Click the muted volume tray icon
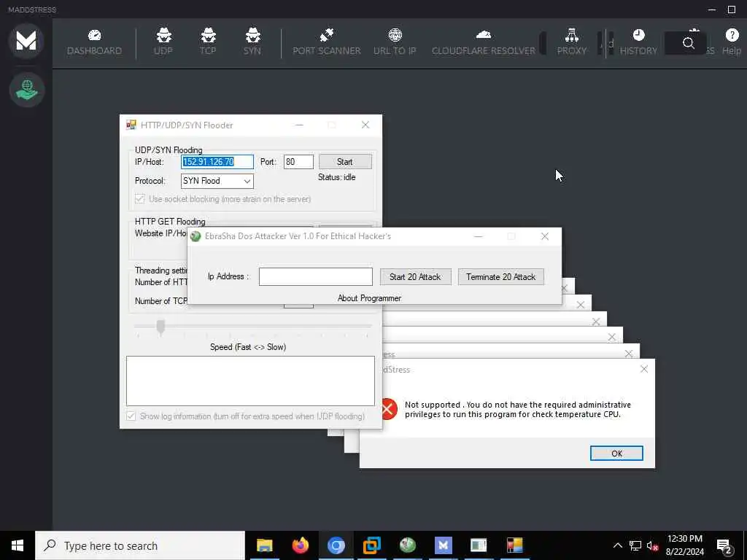The image size is (747, 560). click(x=653, y=545)
